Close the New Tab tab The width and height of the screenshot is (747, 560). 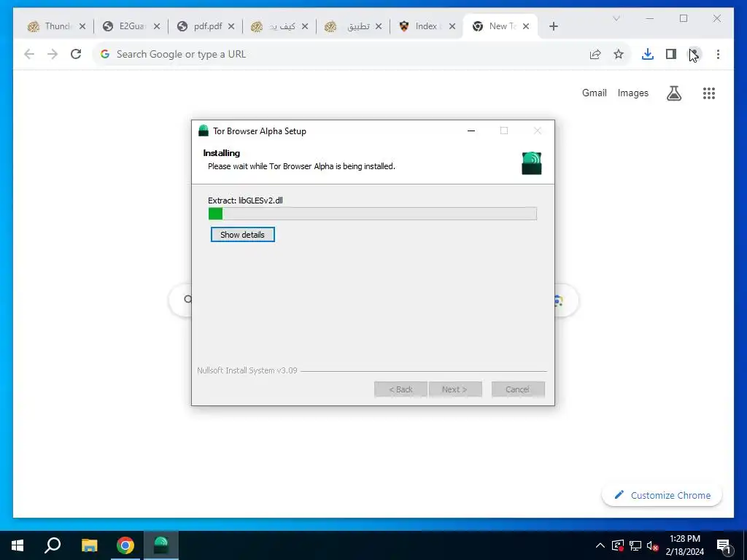(526, 26)
